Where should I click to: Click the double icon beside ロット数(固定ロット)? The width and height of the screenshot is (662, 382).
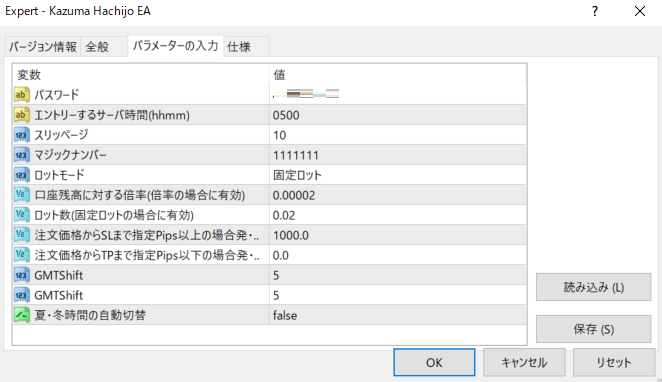[x=21, y=215]
